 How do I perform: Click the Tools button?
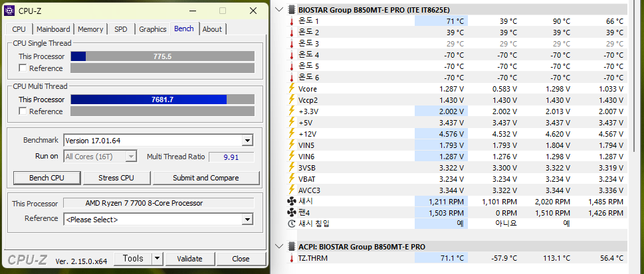(x=133, y=259)
